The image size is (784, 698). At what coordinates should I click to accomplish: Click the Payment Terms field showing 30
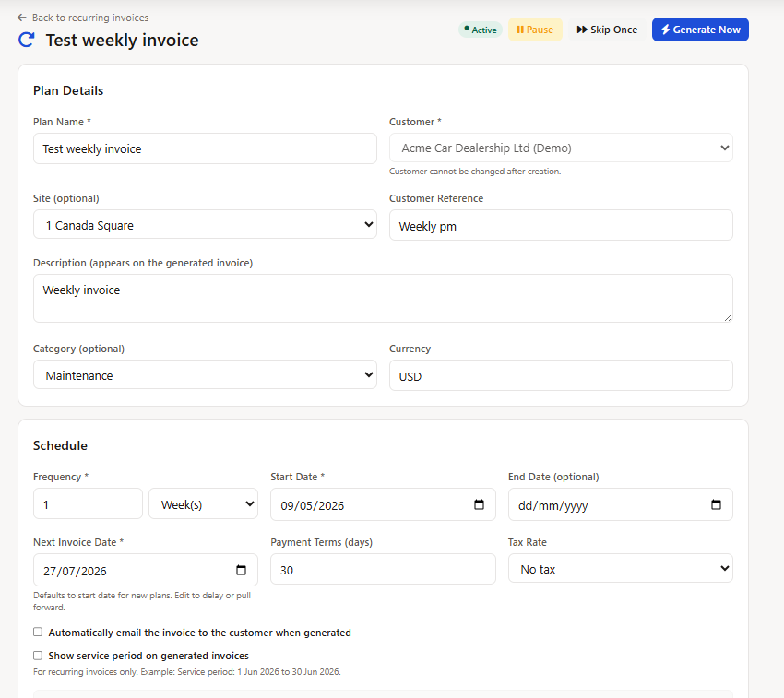(x=383, y=569)
